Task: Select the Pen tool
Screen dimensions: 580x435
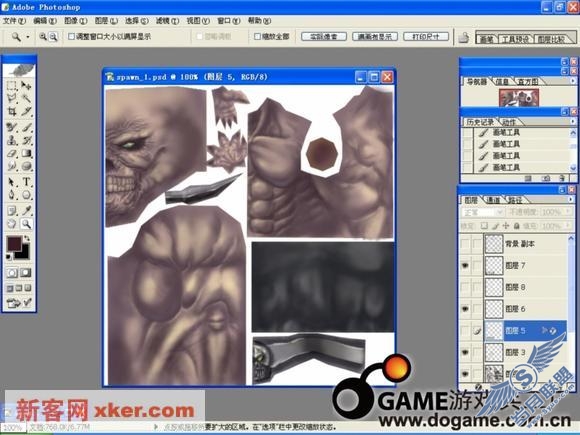Action: pyautogui.click(x=12, y=195)
